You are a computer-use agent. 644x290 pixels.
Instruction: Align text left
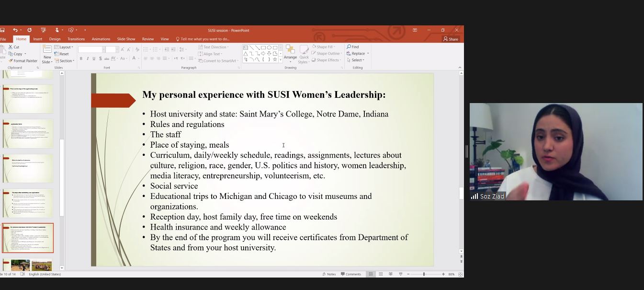[x=146, y=58]
